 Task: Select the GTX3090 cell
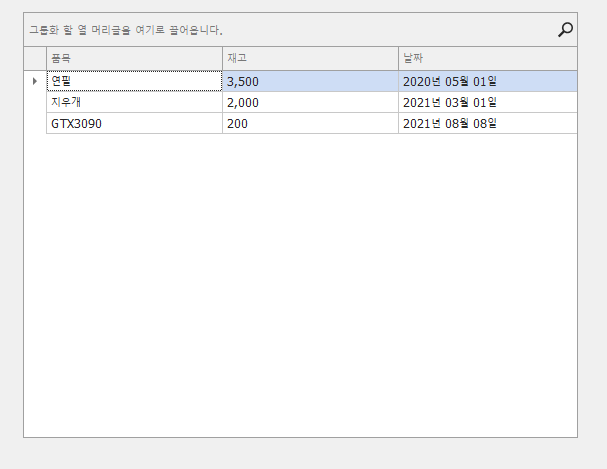[x=134, y=123]
